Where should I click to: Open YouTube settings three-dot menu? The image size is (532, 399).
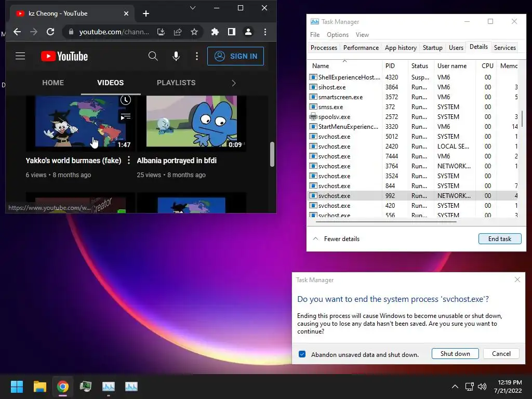coord(197,56)
